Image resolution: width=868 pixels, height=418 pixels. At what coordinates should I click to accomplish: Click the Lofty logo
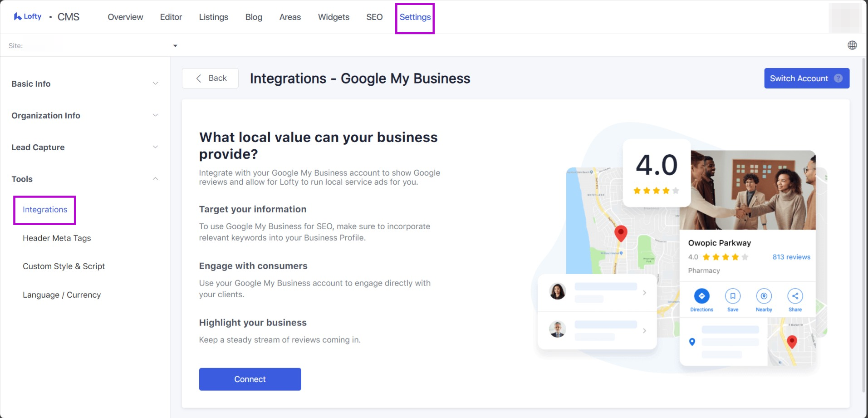click(x=28, y=17)
